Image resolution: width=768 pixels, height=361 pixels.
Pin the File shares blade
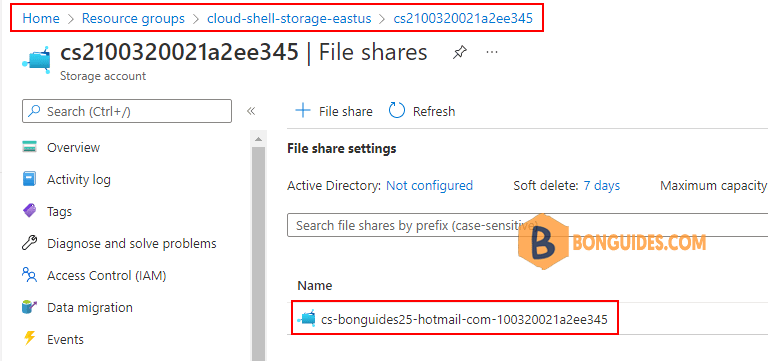click(x=459, y=52)
